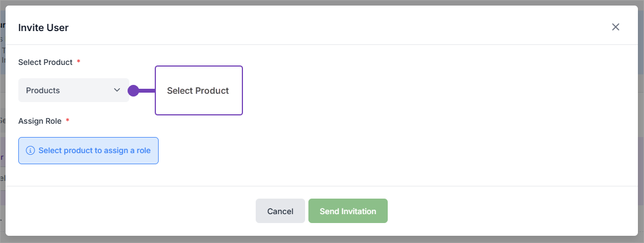Click the info icon in blue banner
644x243 pixels.
coord(31,150)
